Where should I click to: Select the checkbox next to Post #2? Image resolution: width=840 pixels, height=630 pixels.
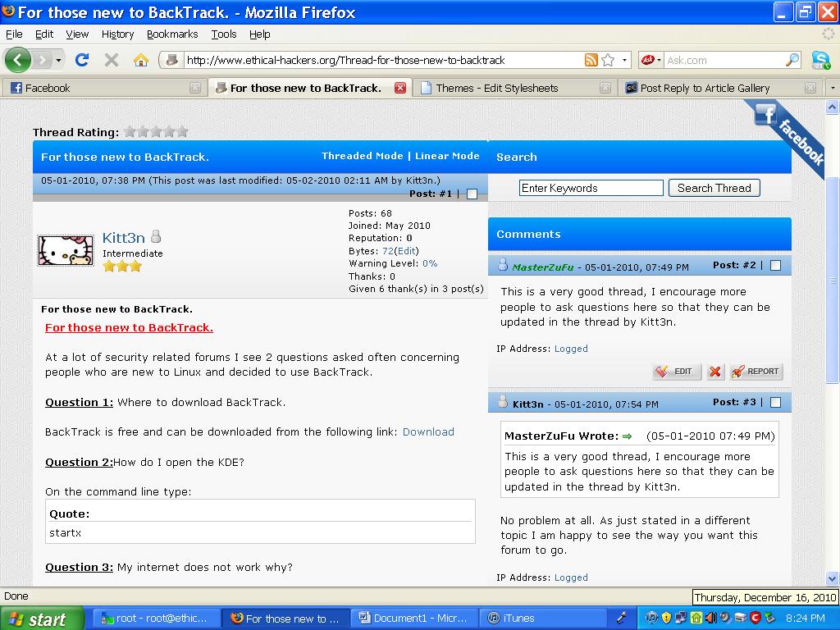(x=775, y=265)
